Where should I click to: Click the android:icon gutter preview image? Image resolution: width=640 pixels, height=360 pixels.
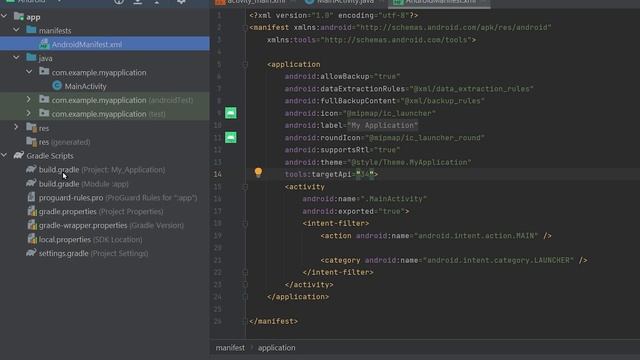(231, 113)
